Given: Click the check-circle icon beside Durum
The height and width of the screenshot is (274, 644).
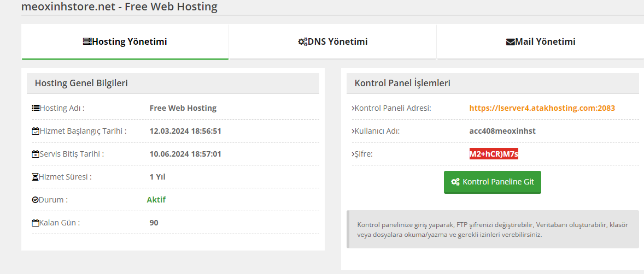Looking at the screenshot, I should 36,200.
